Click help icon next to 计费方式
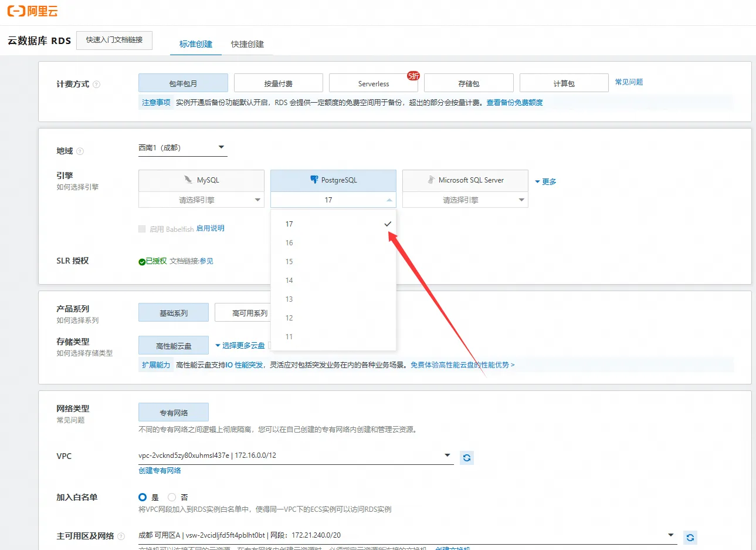The image size is (756, 550). [97, 85]
